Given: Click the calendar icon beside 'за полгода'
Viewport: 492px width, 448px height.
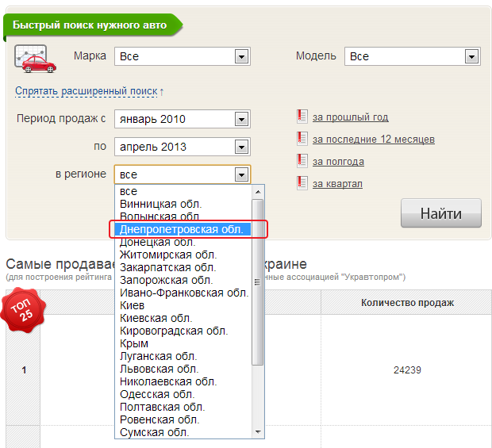Looking at the screenshot, I should 302,161.
